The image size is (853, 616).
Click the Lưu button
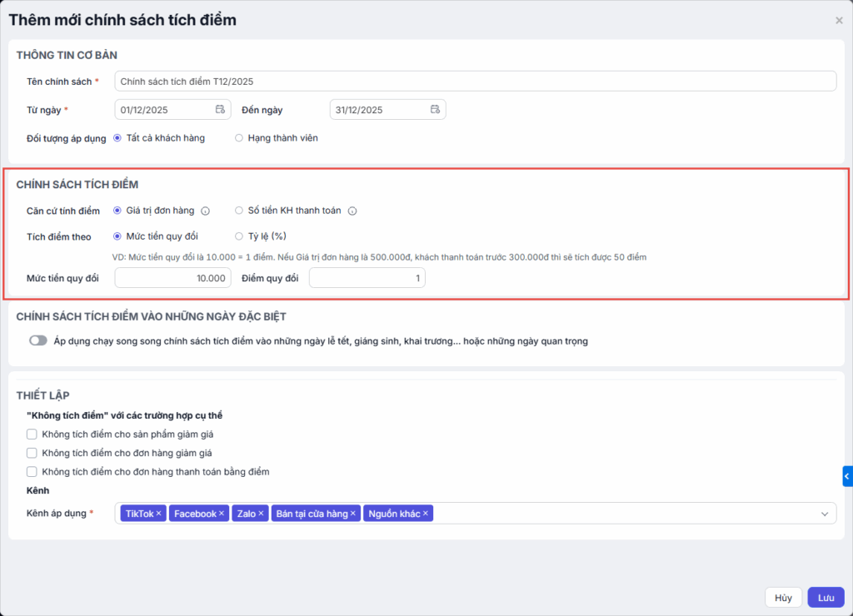826,598
